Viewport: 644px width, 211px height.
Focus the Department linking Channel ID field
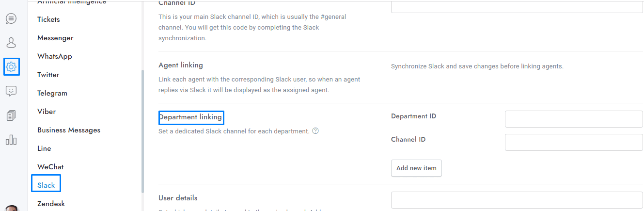coord(574,142)
